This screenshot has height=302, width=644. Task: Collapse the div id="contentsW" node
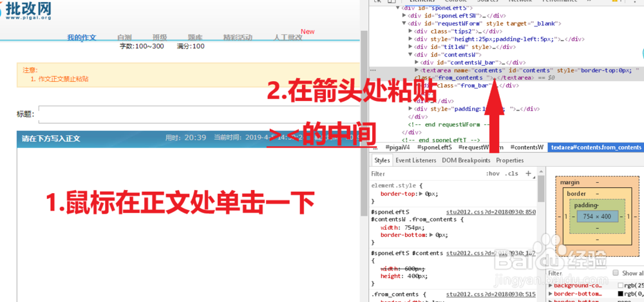(x=411, y=55)
